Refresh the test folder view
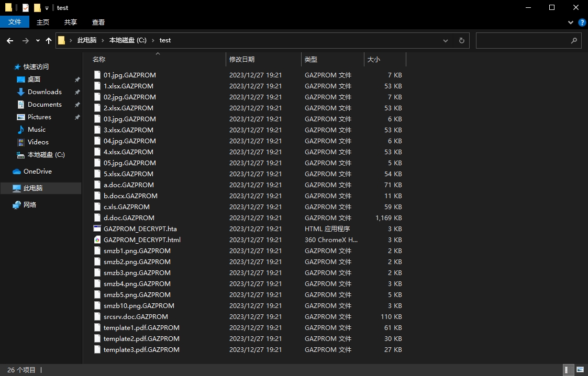Viewport: 588px width, 376px height. pyautogui.click(x=462, y=40)
